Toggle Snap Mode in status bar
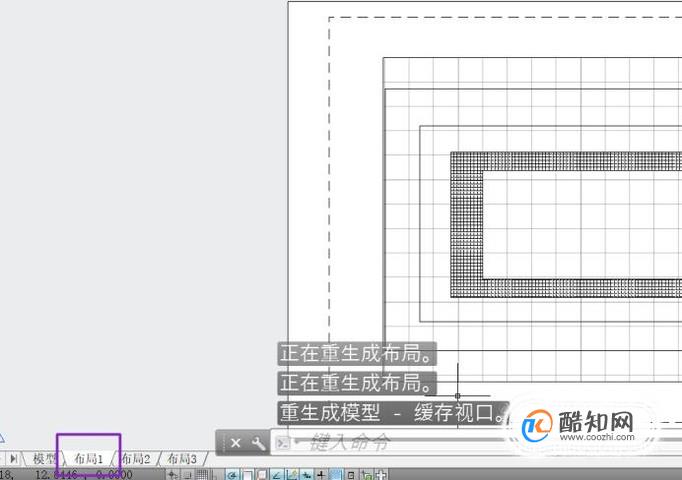 pos(187,475)
